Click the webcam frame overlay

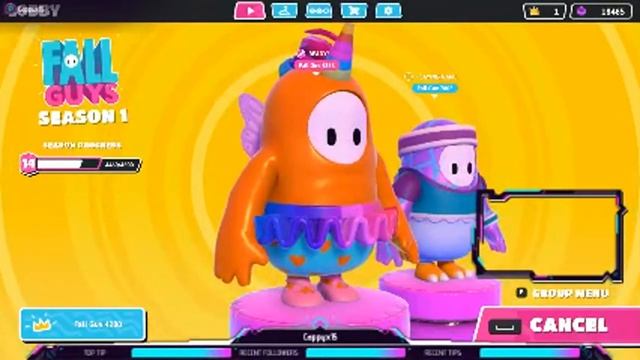(551, 236)
